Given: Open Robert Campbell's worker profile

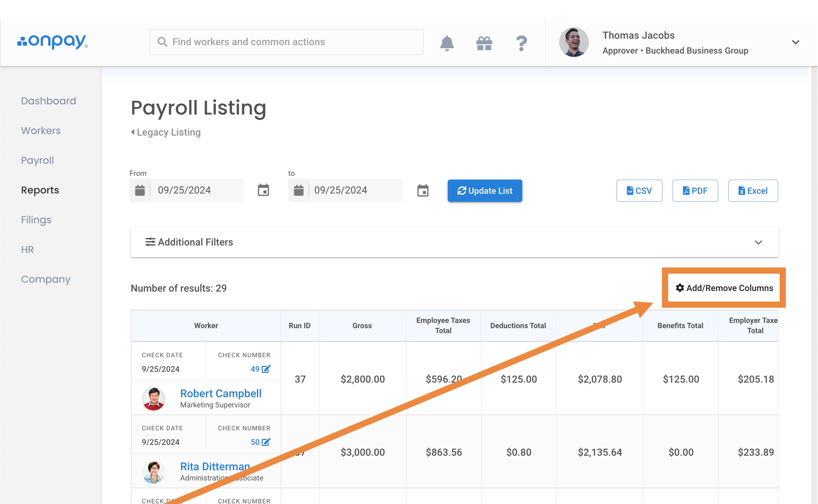Looking at the screenshot, I should tap(221, 393).
